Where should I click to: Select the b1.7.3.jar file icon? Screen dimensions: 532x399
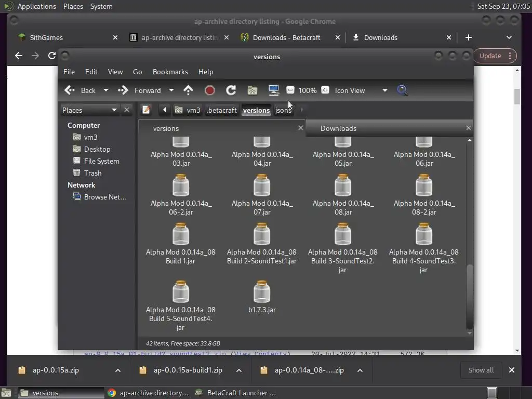pyautogui.click(x=262, y=291)
